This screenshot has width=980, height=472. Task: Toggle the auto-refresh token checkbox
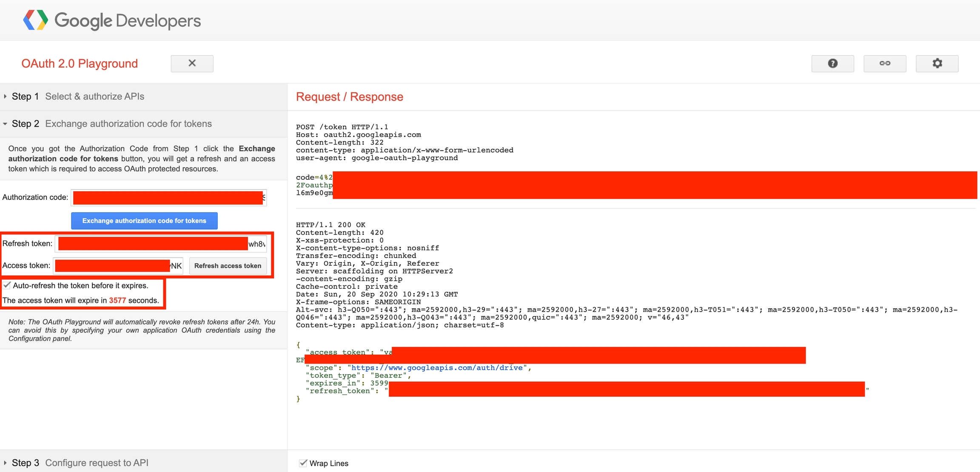7,285
